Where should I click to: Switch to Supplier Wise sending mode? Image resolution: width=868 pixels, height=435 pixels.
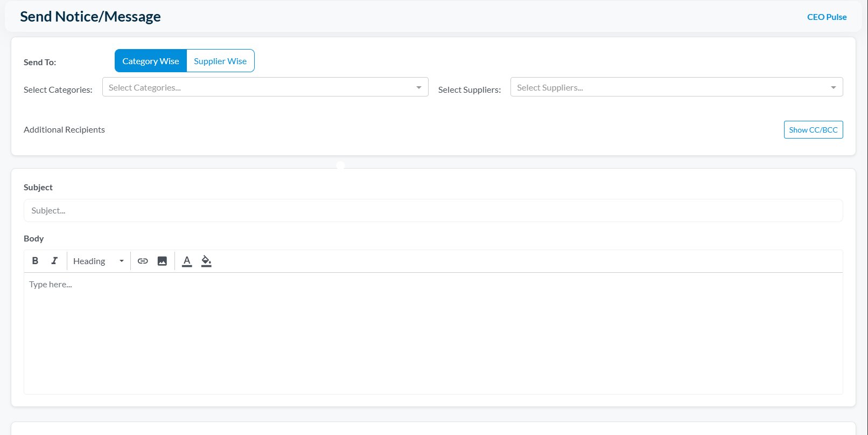click(220, 61)
